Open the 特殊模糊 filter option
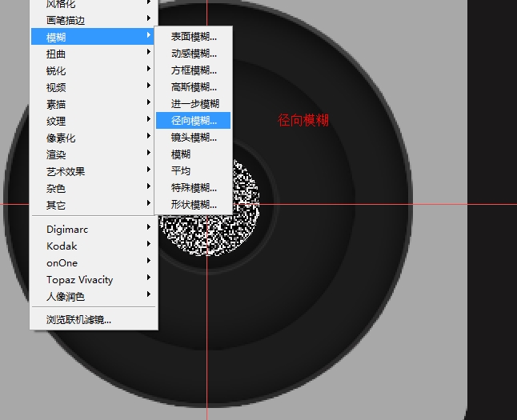The width and height of the screenshot is (517, 420). coord(194,188)
